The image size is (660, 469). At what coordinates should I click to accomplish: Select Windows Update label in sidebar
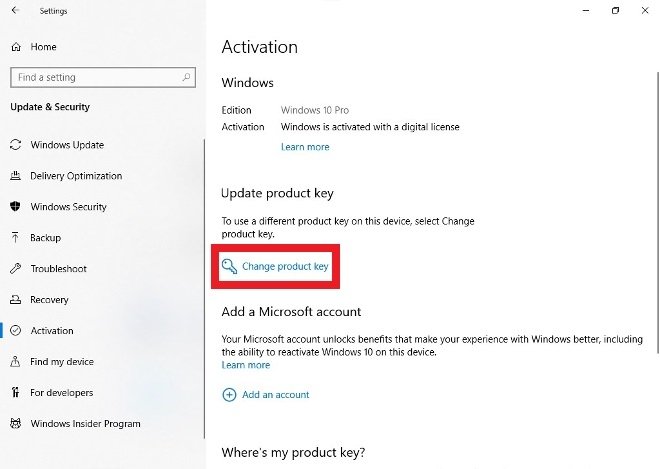tap(67, 145)
